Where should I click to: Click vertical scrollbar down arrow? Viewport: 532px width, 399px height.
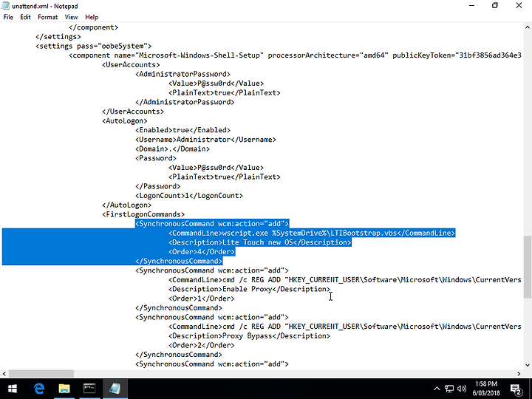(528, 365)
